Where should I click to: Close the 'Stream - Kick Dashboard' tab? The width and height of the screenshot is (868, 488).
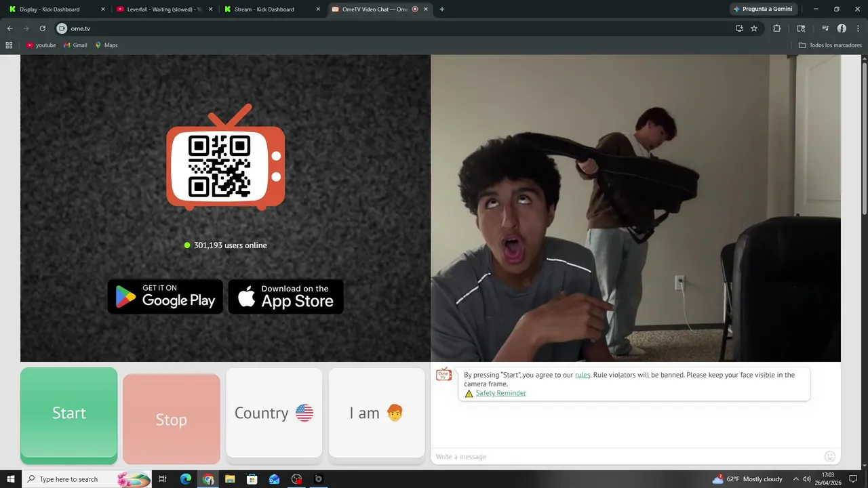coord(318,9)
